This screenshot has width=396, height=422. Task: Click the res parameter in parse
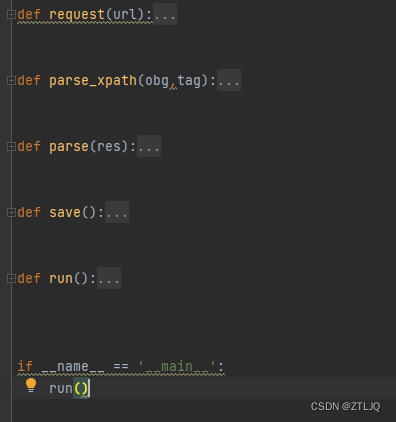click(x=109, y=146)
